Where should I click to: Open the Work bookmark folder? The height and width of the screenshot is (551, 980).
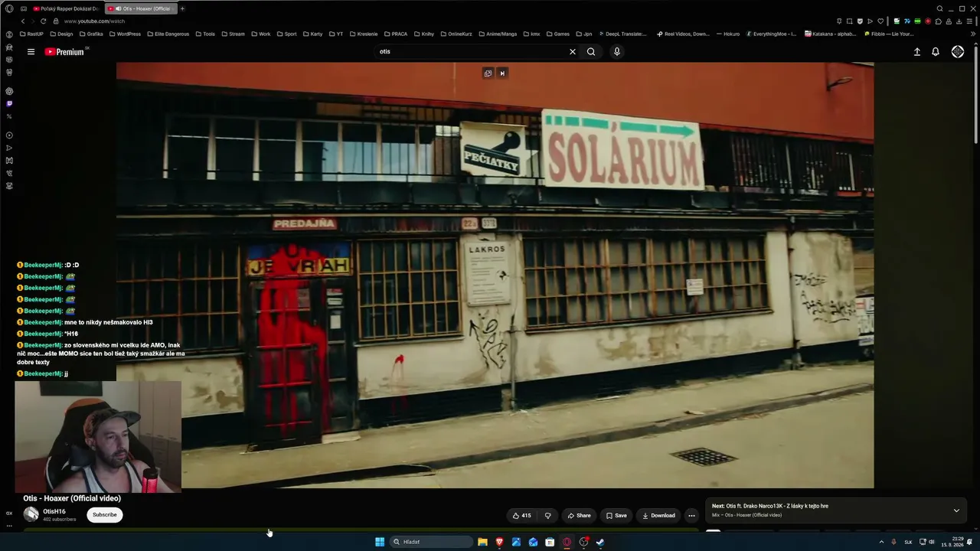click(260, 34)
